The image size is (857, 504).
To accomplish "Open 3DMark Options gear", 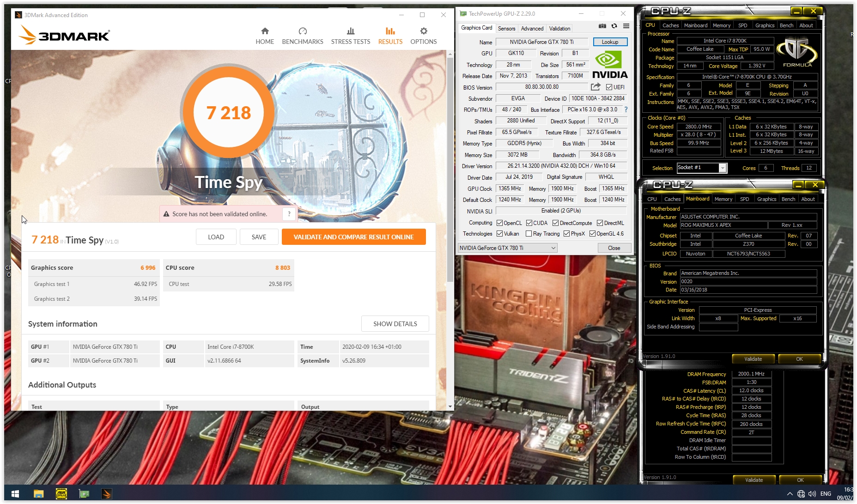I will pos(424,36).
